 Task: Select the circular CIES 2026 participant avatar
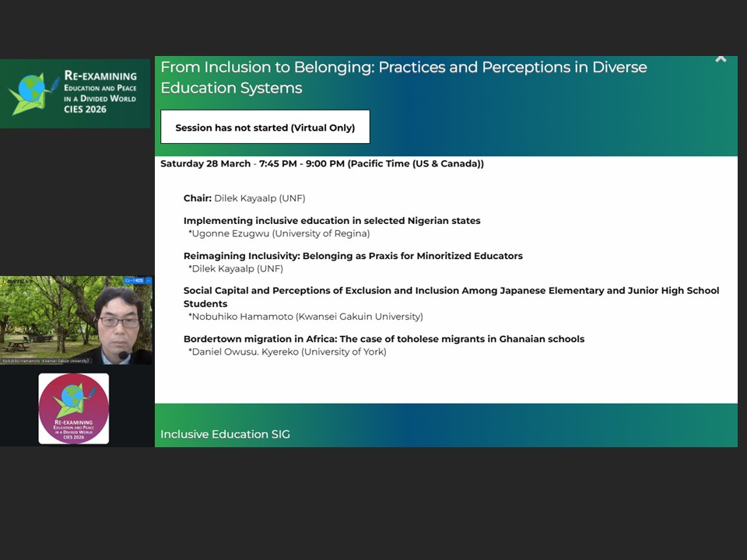(x=74, y=408)
